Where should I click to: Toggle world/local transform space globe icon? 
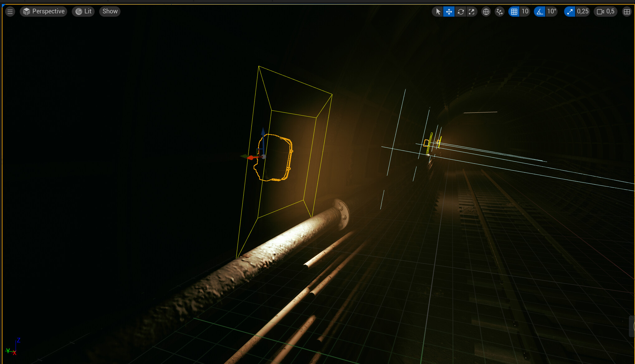(x=486, y=11)
